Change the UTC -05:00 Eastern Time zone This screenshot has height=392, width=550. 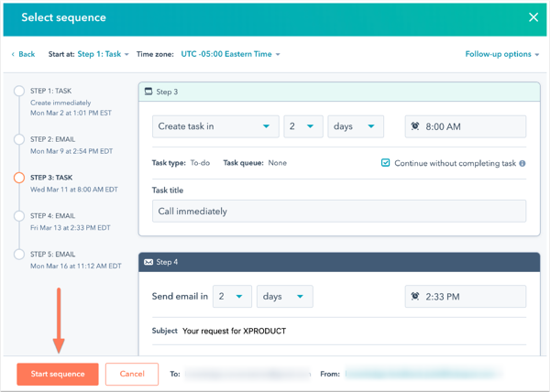click(230, 54)
